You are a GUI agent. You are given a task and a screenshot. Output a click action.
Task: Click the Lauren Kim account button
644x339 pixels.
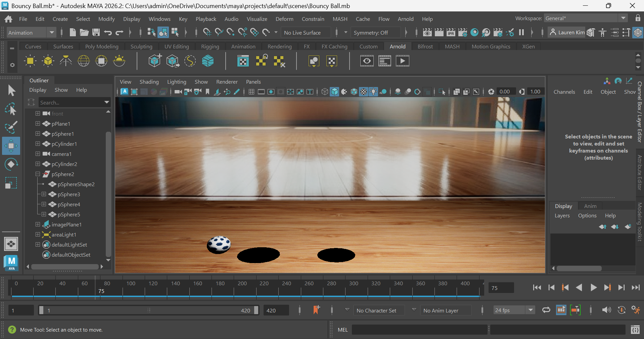tap(567, 33)
